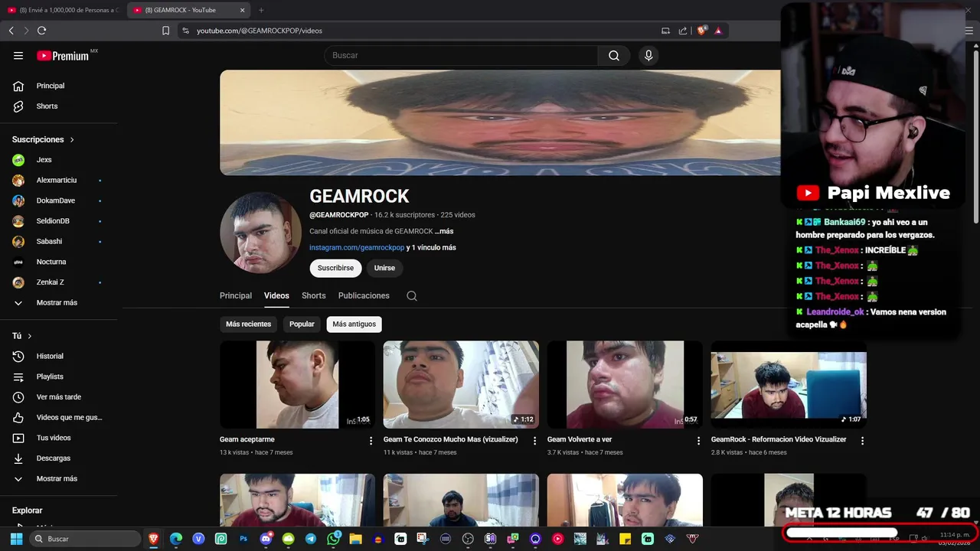Open site settings icon in address bar
Viewport: 980px width, 551px height.
185,31
